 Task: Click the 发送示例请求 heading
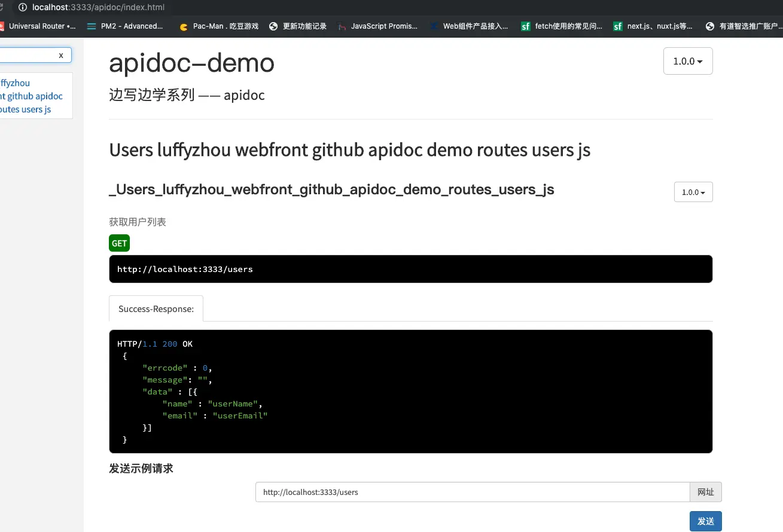[141, 469]
